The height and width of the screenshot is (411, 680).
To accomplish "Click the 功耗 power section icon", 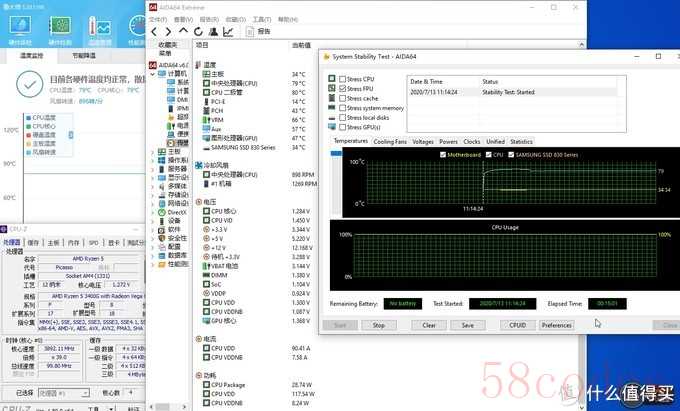I will click(199, 375).
